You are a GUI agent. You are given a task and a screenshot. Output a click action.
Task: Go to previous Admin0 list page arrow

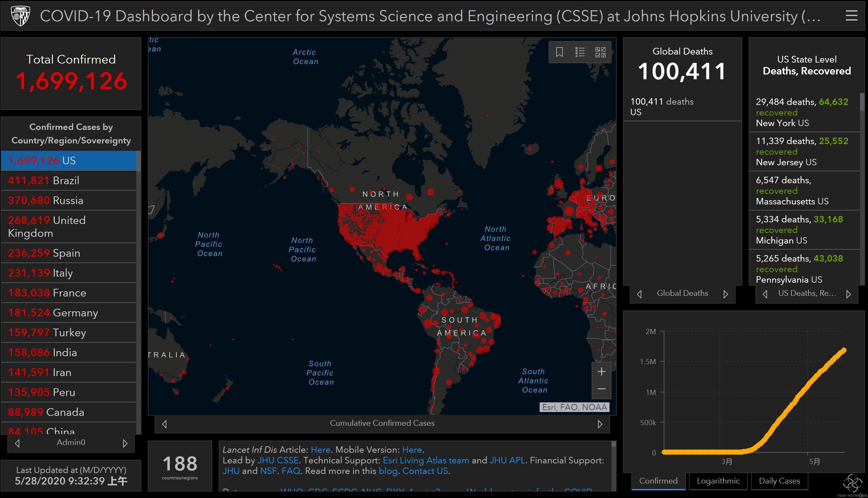point(17,443)
